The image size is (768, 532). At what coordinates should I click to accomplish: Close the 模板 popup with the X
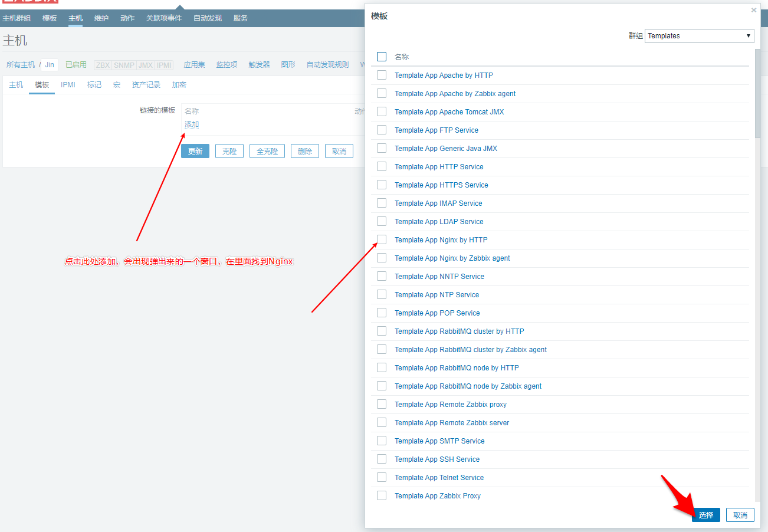tap(753, 10)
